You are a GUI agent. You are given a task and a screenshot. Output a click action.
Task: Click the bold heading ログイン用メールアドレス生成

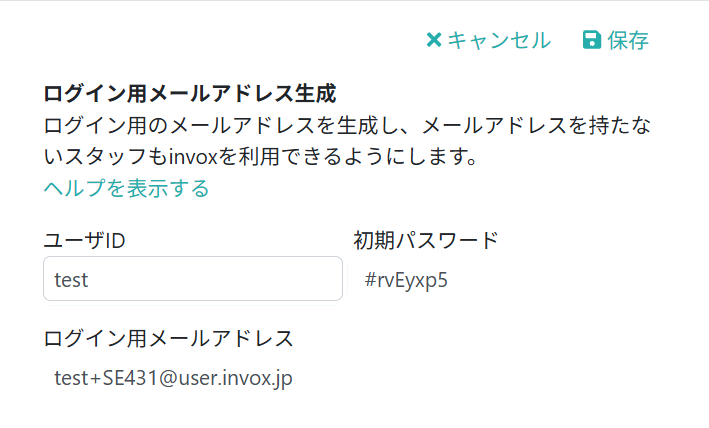pyautogui.click(x=190, y=94)
